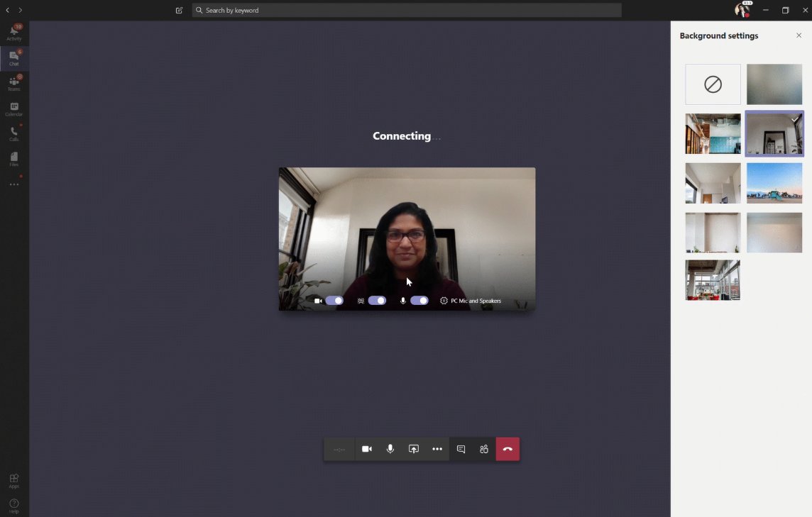Select no background effect option
The height and width of the screenshot is (517, 812).
point(713,84)
